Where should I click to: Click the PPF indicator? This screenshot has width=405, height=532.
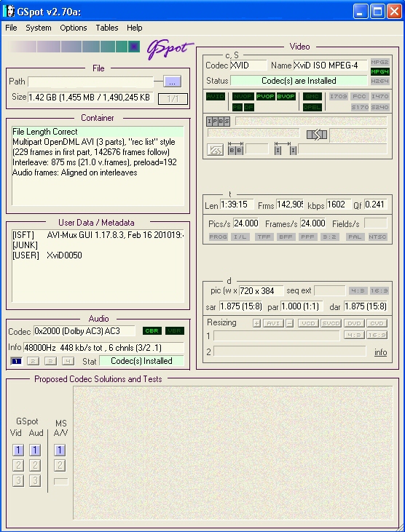308,237
